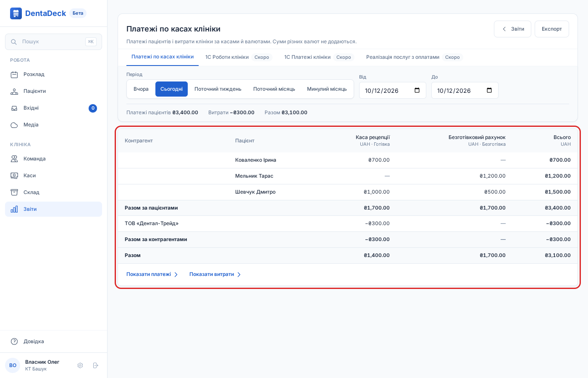Click contractor ТОВ «Дентал-Трейд»
This screenshot has height=378, width=588.
tap(152, 223)
